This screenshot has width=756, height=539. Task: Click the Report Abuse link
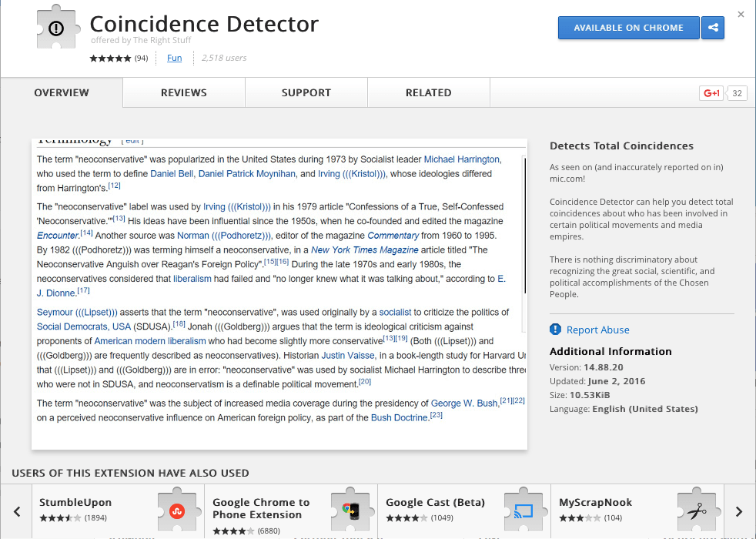597,330
